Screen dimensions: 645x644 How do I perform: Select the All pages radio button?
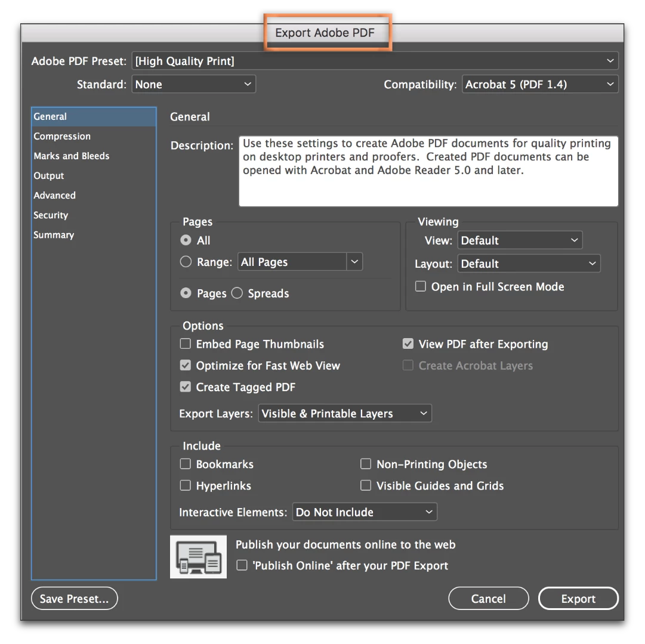pos(186,240)
